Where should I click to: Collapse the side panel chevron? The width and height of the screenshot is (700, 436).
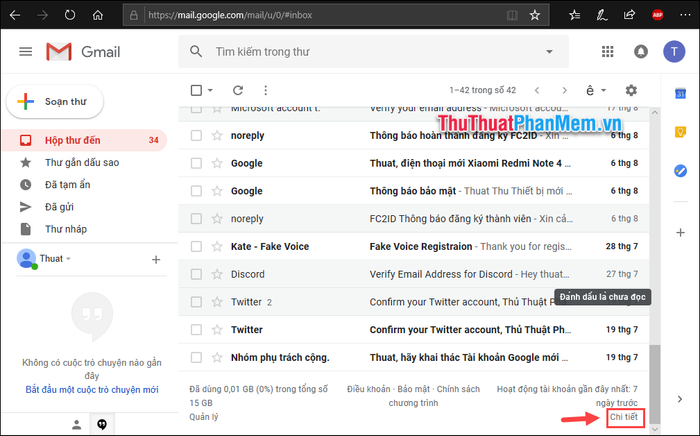680,399
